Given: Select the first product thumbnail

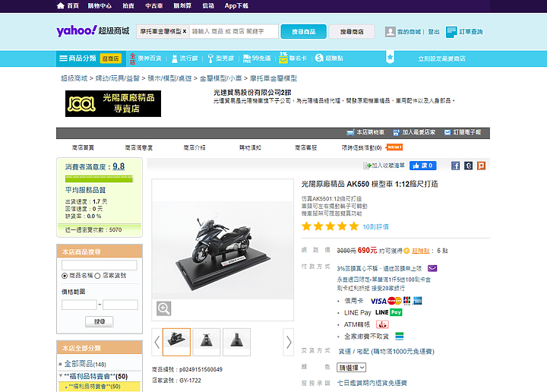Looking at the screenshot, I should (176, 342).
